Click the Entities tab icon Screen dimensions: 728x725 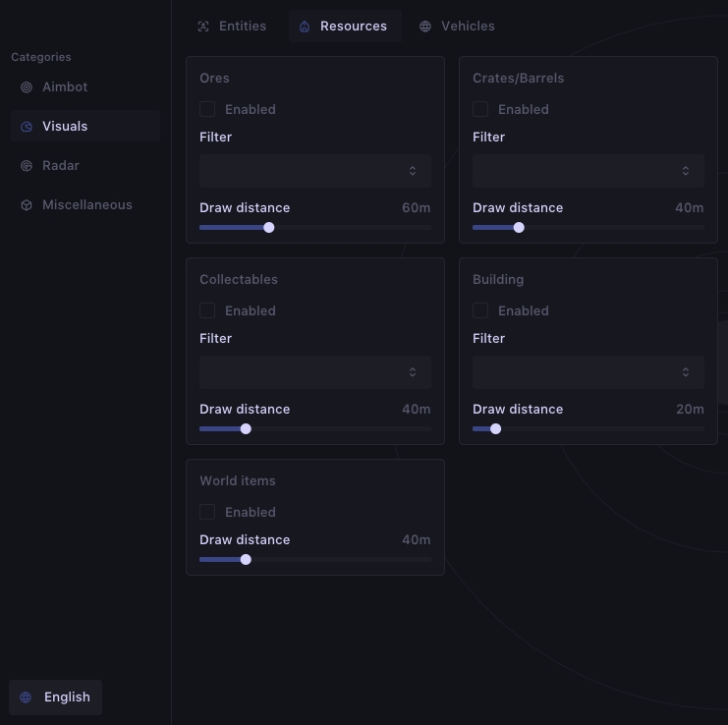[x=203, y=27]
